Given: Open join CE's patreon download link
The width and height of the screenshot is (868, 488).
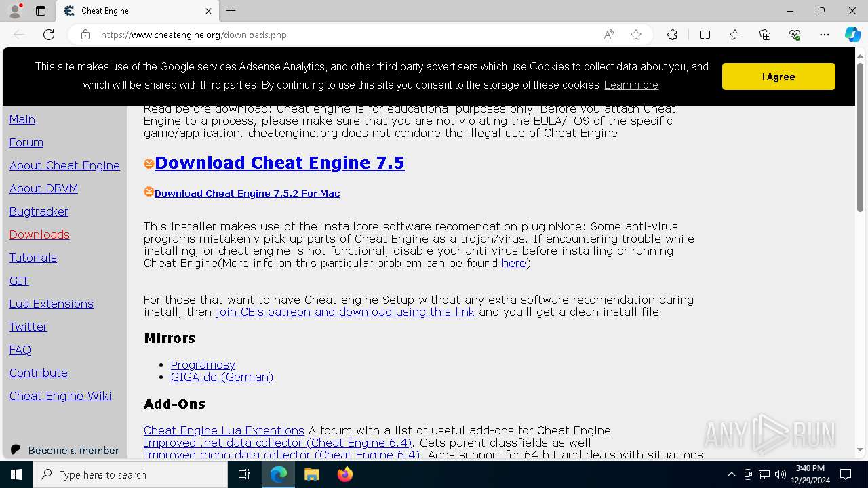Looking at the screenshot, I should click(x=345, y=312).
